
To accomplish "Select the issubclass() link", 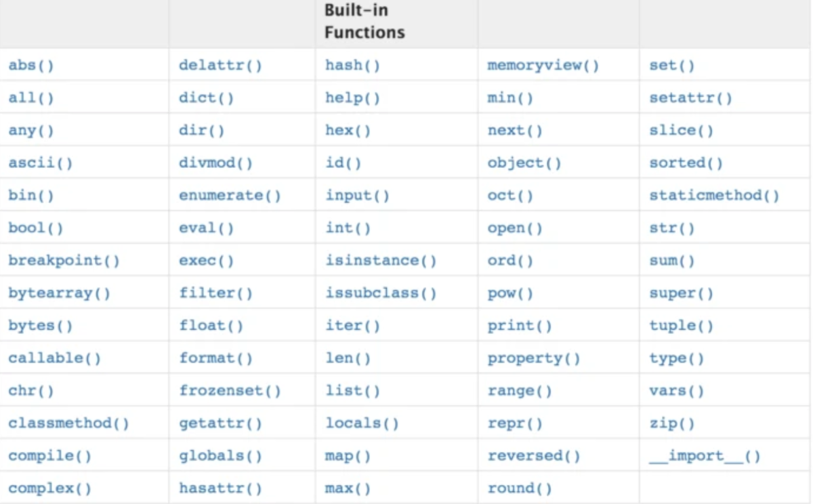I will pos(381,293).
